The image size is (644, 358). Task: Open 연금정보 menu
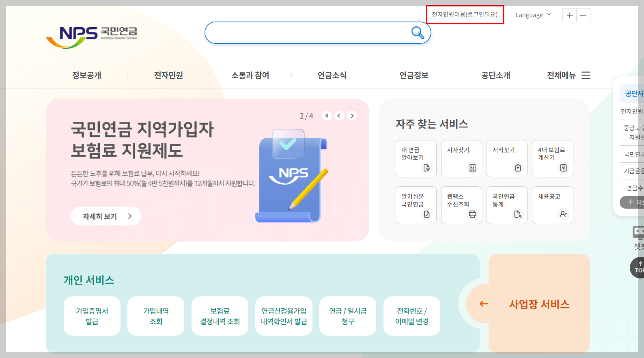coord(414,75)
